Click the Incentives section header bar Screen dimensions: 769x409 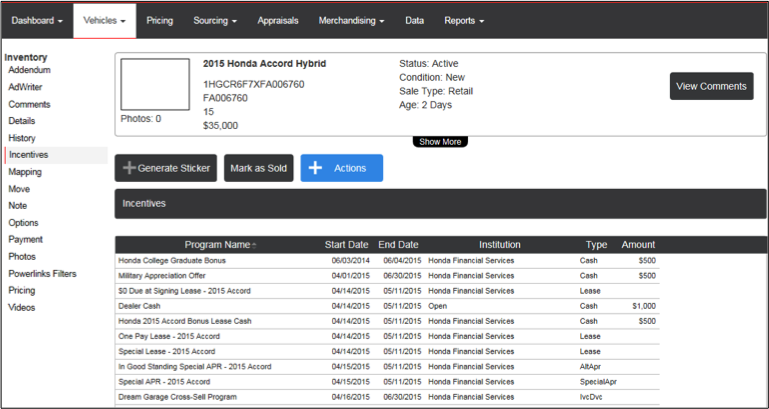coord(440,204)
